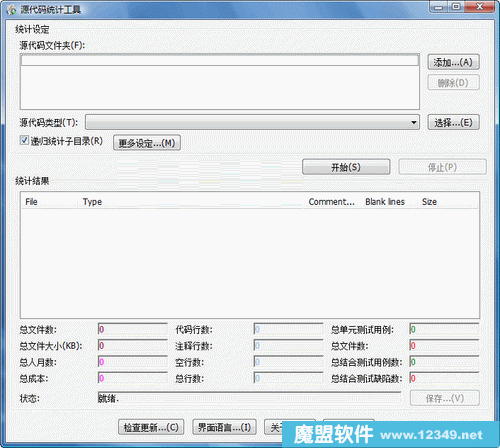This screenshot has width=500, height=448.
Task: Expand the 源代码类型(T) dropdown arrow
Action: 414,122
